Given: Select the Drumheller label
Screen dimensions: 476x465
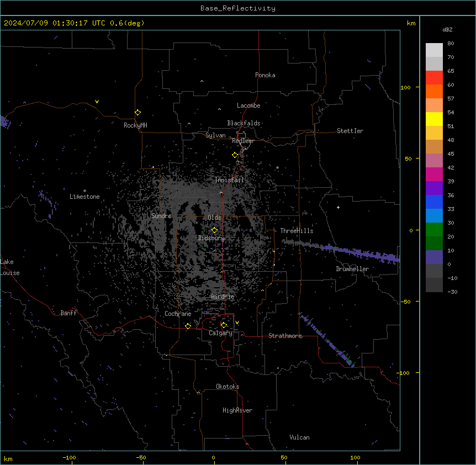Looking at the screenshot, I should [352, 269].
